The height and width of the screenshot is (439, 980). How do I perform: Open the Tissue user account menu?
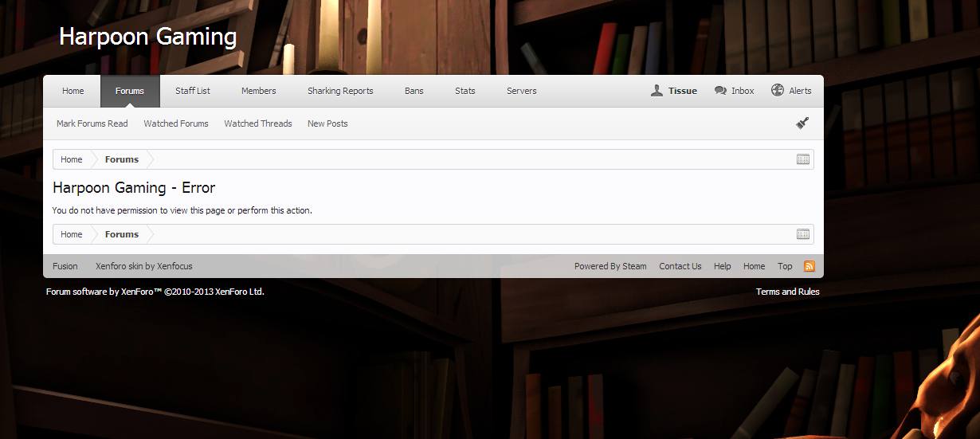[x=674, y=91]
